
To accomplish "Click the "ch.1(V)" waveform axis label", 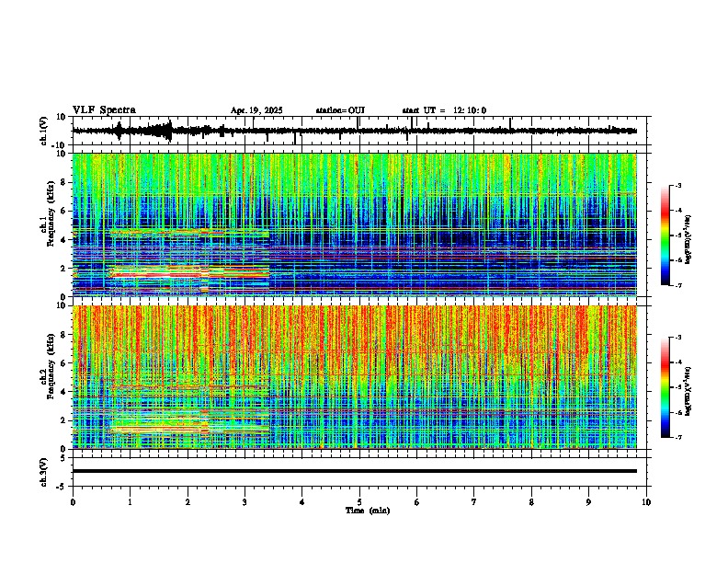I will pyautogui.click(x=44, y=131).
